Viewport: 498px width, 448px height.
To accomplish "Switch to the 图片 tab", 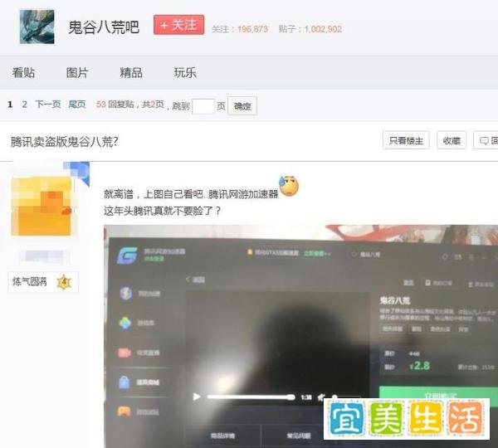I will pyautogui.click(x=77, y=73).
